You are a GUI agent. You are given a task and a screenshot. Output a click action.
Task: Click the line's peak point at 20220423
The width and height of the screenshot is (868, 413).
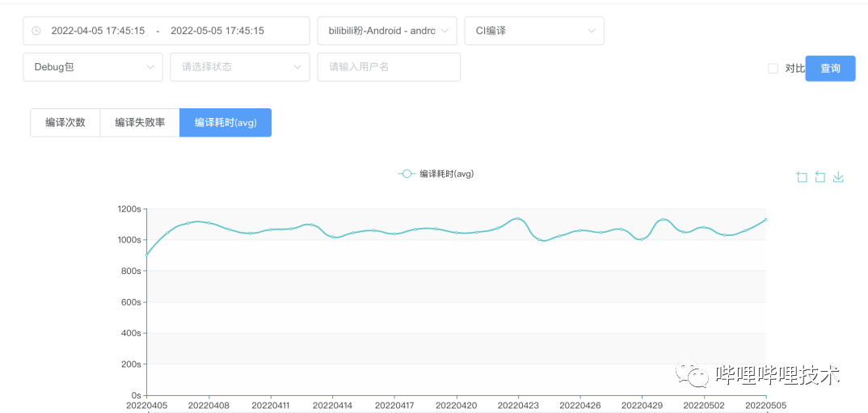[x=518, y=218]
